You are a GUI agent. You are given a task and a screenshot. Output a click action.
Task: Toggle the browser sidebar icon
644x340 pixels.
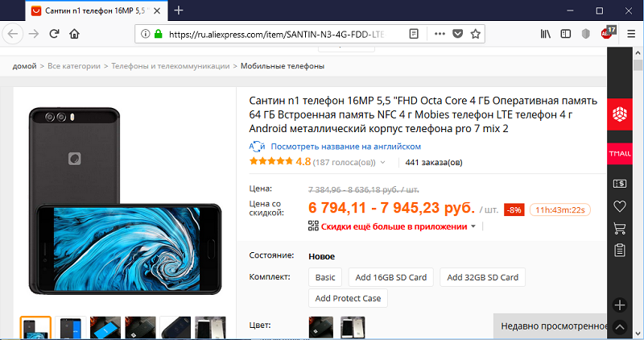(x=566, y=34)
